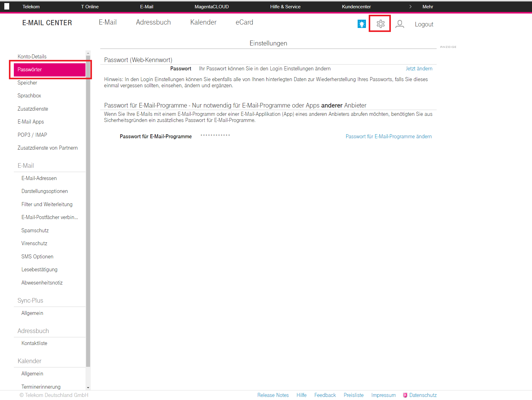Open the eCard tab
The height and width of the screenshot is (400, 532).
244,22
